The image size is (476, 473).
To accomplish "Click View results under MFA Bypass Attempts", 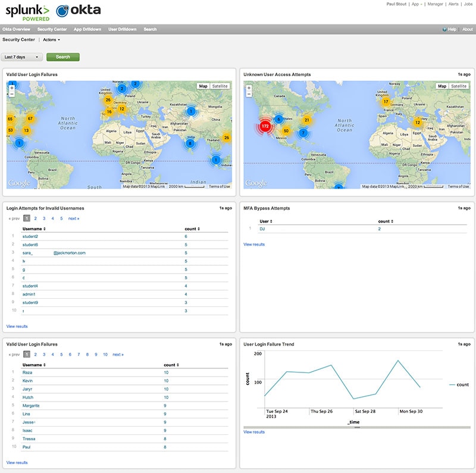I will tap(254, 245).
